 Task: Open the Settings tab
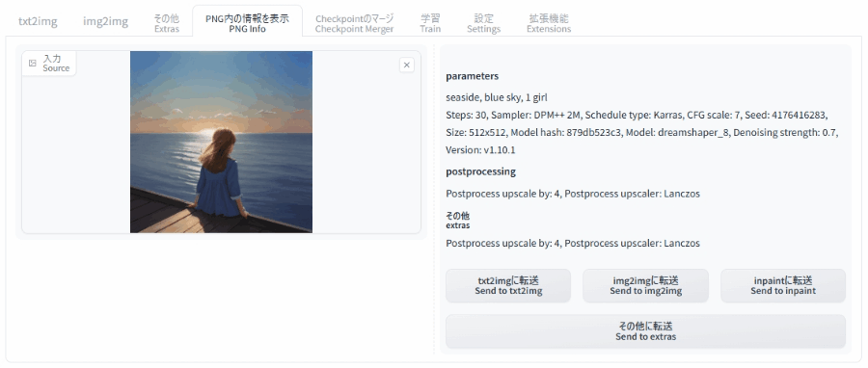(x=483, y=23)
